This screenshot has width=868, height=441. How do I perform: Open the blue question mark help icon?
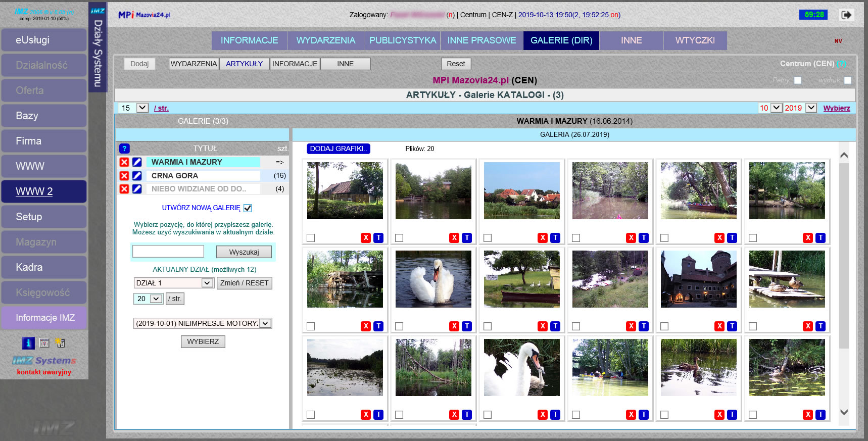[x=124, y=149]
